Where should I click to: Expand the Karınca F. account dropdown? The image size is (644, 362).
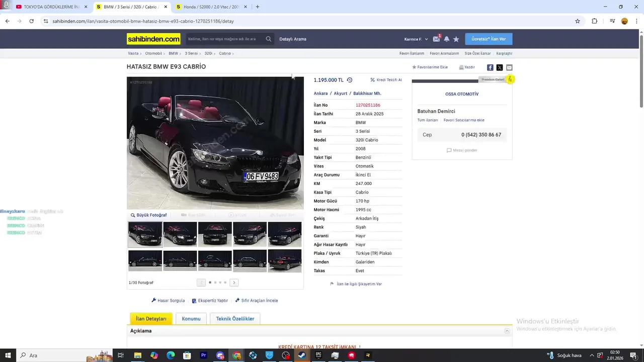pyautogui.click(x=416, y=39)
